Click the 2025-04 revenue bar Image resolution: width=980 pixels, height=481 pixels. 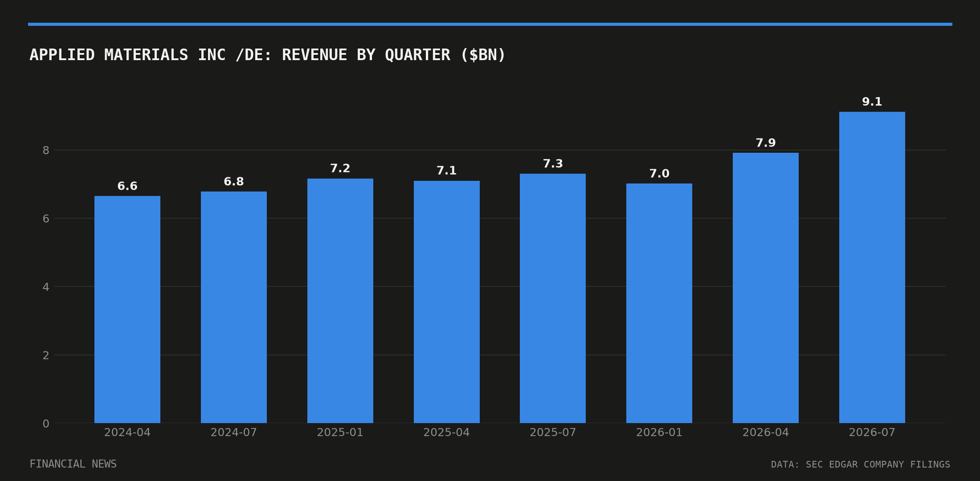tap(447, 302)
